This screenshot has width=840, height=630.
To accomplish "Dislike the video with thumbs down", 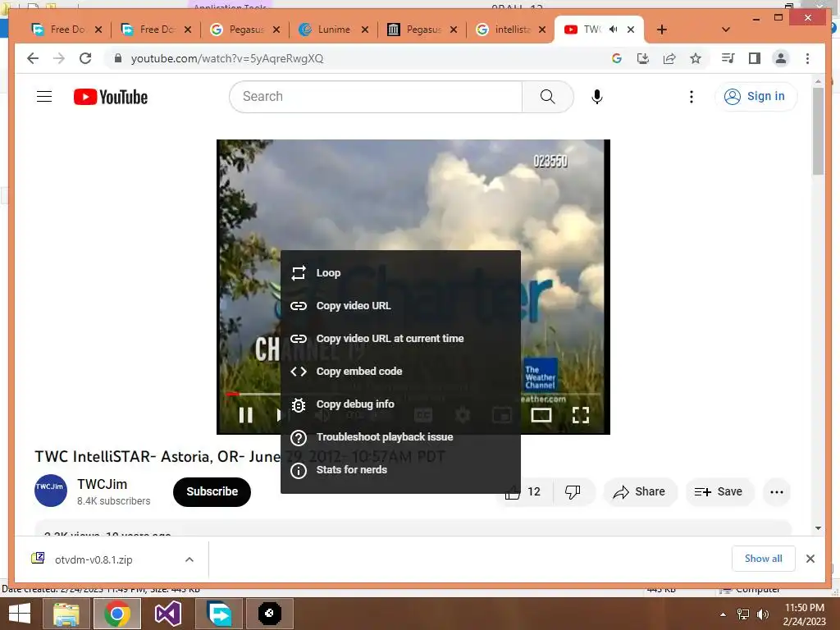I will tap(573, 492).
